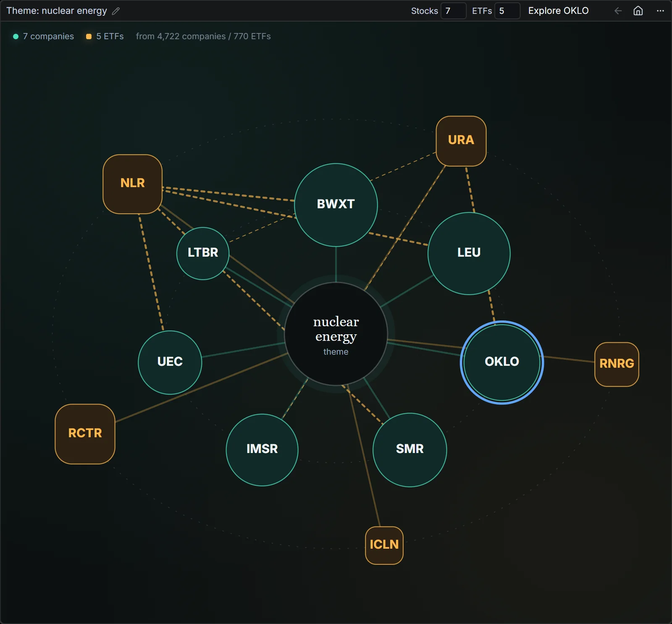Open the home icon

click(638, 11)
